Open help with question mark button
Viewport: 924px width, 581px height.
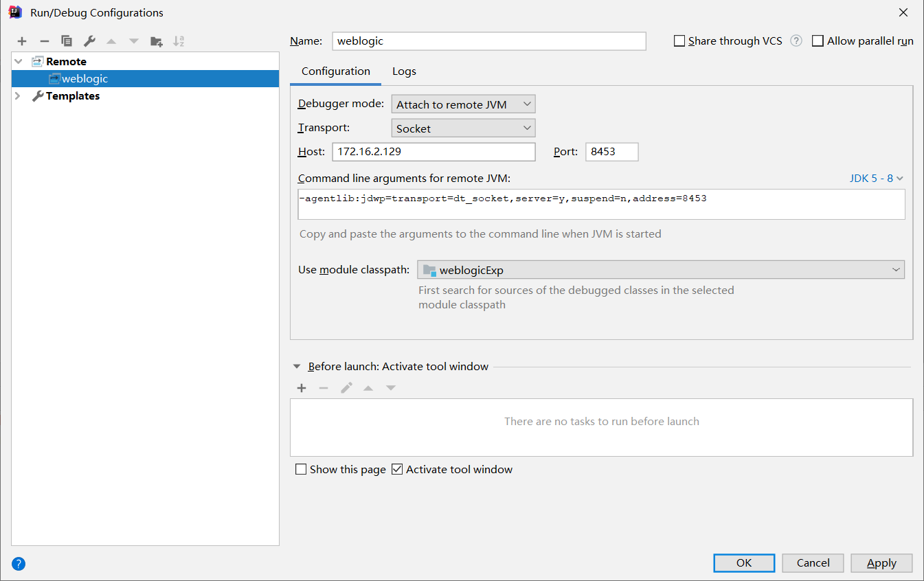19,564
